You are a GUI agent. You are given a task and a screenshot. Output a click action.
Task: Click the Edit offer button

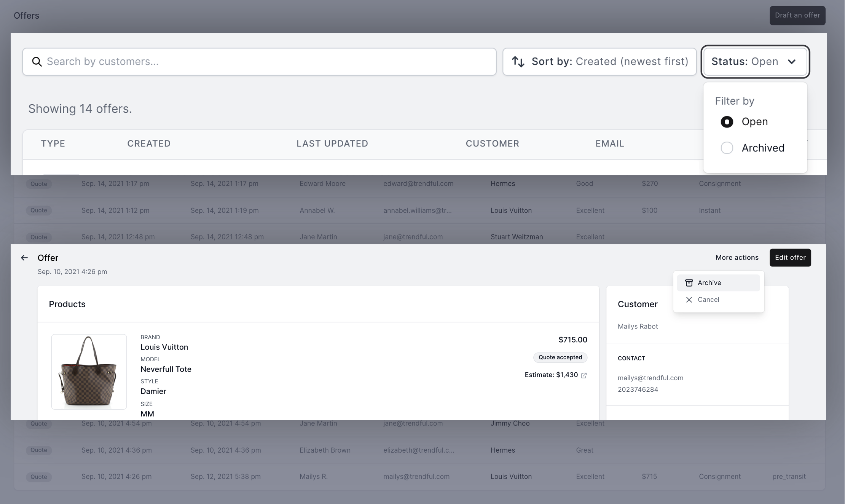click(x=790, y=258)
